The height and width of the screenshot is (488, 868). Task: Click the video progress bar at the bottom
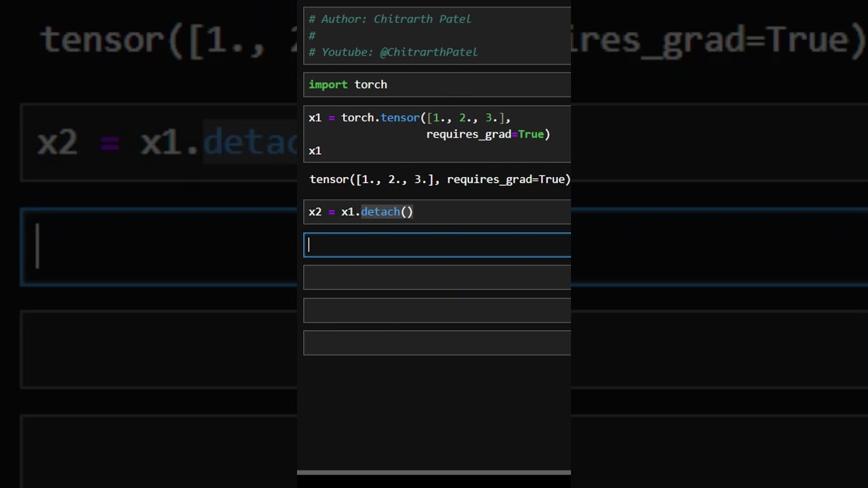pyautogui.click(x=434, y=472)
